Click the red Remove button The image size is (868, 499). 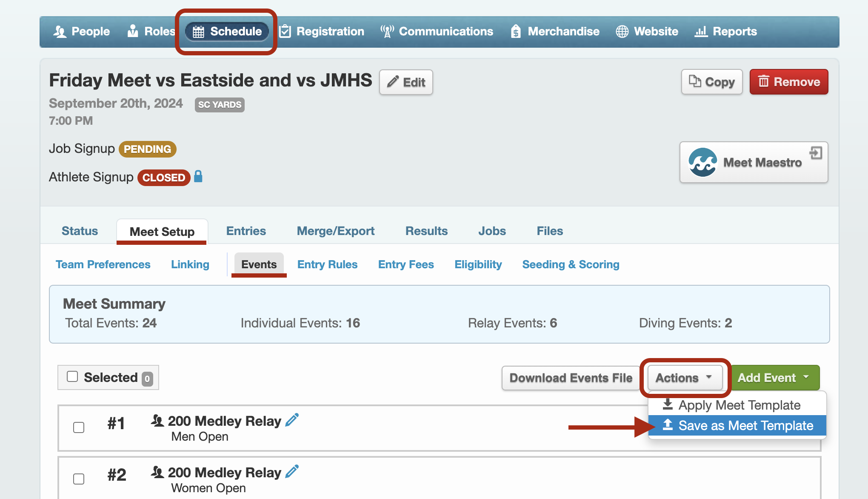(x=788, y=82)
